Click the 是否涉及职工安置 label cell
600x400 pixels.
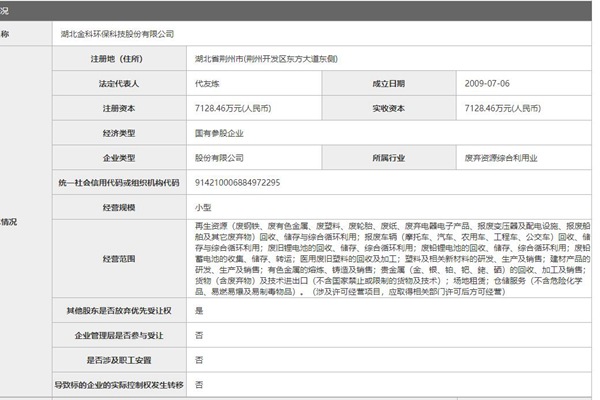tap(118, 359)
